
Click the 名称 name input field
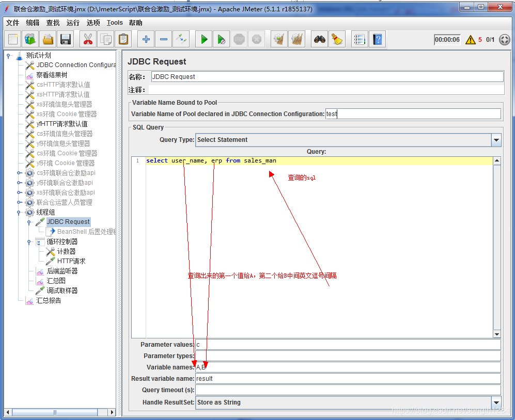coord(327,77)
